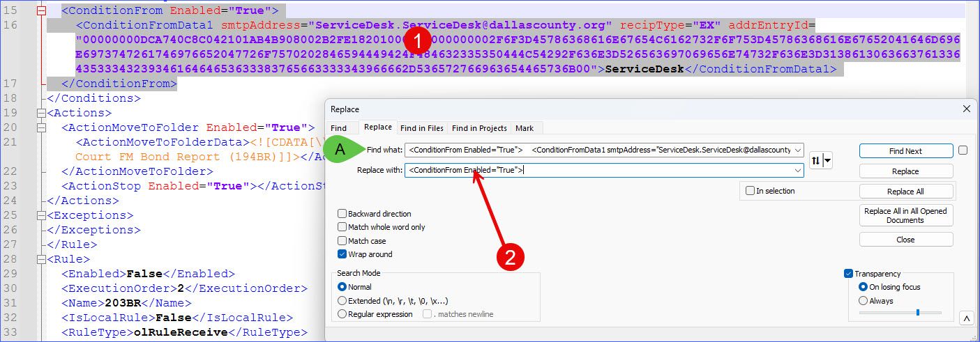The height and width of the screenshot is (342, 980).
Task: Collapse the ConditionFrom fold marker on line 15
Action: (42, 11)
